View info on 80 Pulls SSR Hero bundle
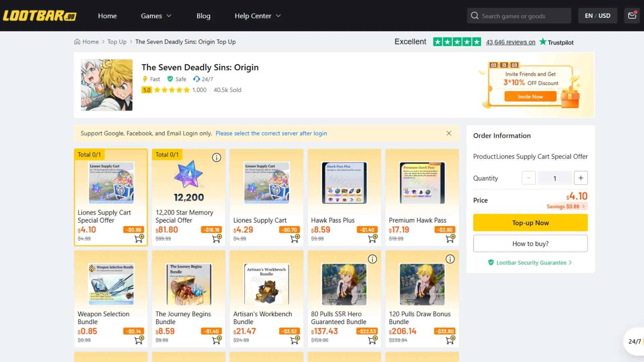This screenshot has width=644, height=362. pos(372,259)
